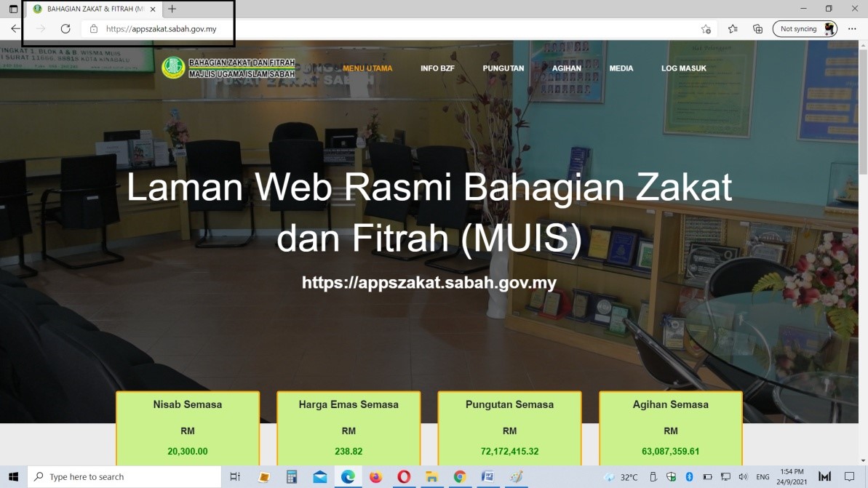Viewport: 868px width, 488px height.
Task: Open a new tab with the plus button
Action: [172, 9]
